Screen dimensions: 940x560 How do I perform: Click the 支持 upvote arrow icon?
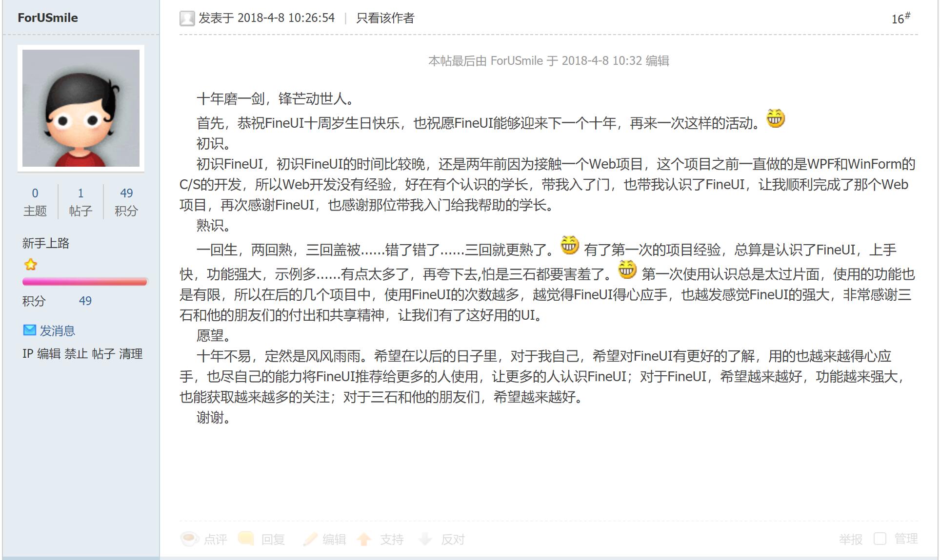coord(364,539)
